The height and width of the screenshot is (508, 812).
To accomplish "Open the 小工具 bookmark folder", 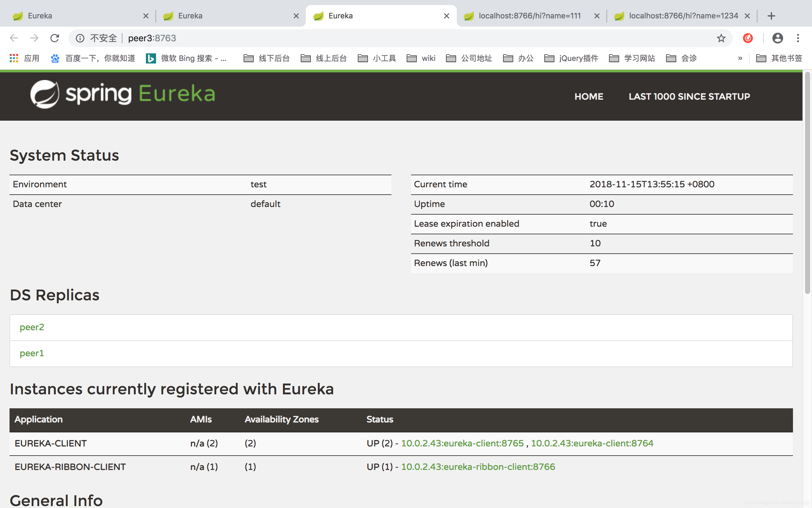I will [x=377, y=58].
